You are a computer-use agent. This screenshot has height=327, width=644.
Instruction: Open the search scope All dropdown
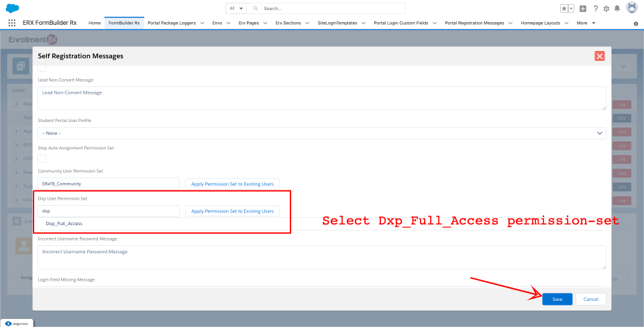click(236, 9)
